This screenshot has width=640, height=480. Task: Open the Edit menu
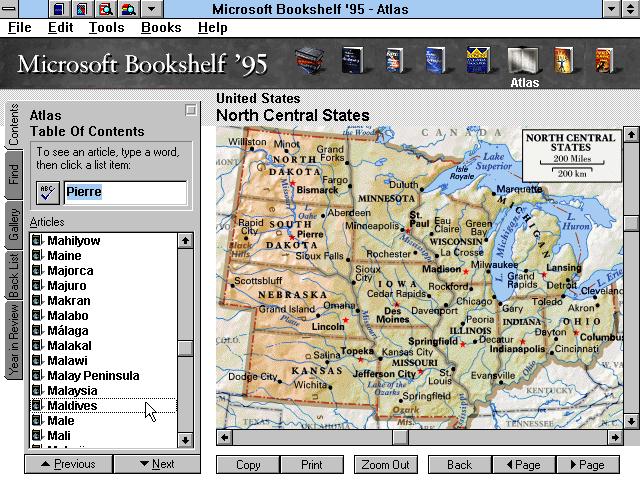(x=60, y=28)
